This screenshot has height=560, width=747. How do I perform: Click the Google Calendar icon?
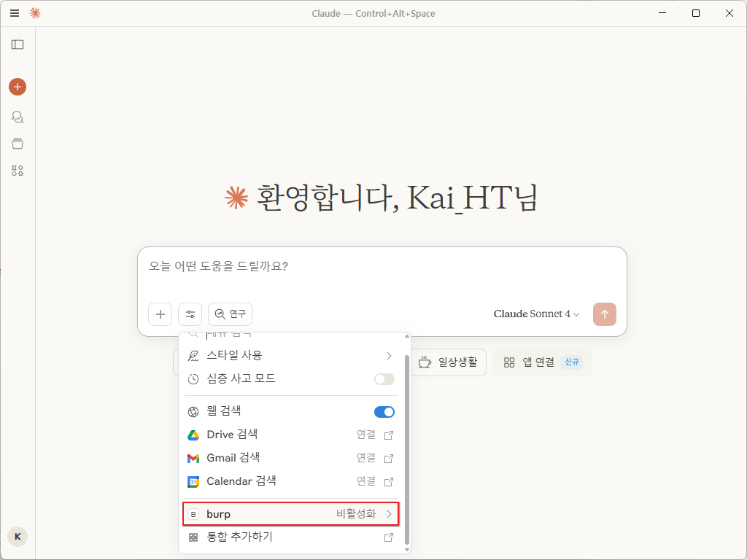(x=193, y=482)
